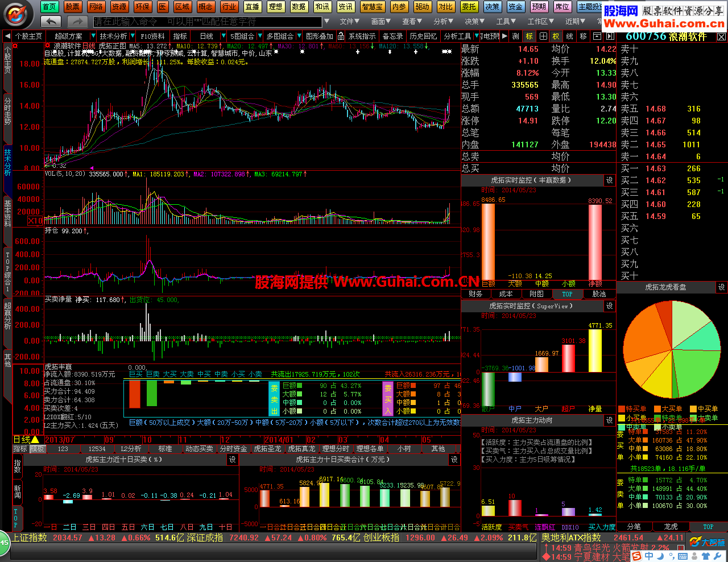Open the 直播 top button

click(252, 7)
